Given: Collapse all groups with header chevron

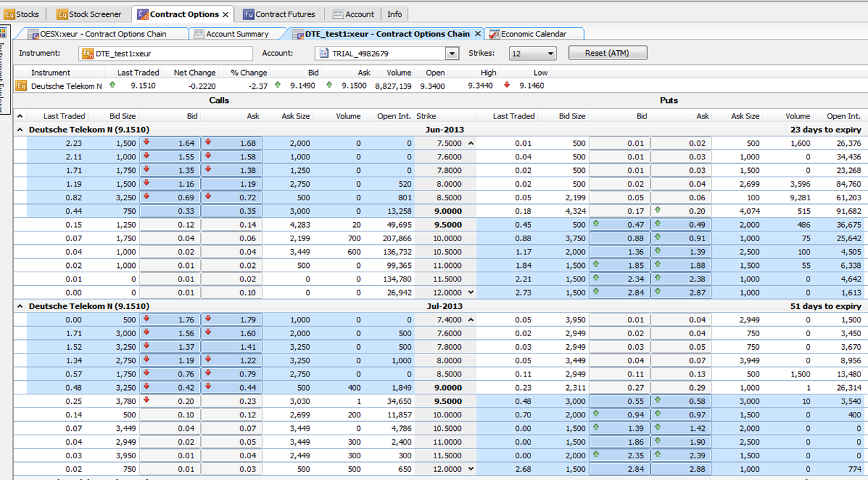Looking at the screenshot, I should click(20, 116).
